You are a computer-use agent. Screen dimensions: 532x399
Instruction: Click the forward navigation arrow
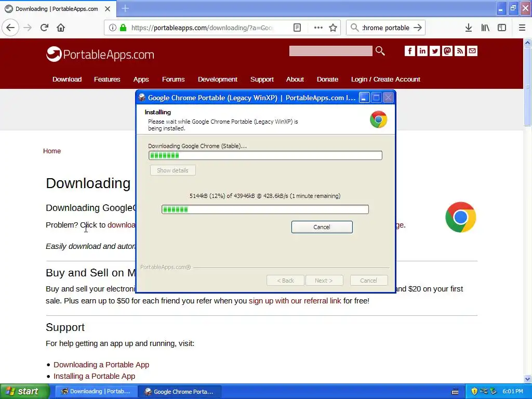pos(28,28)
